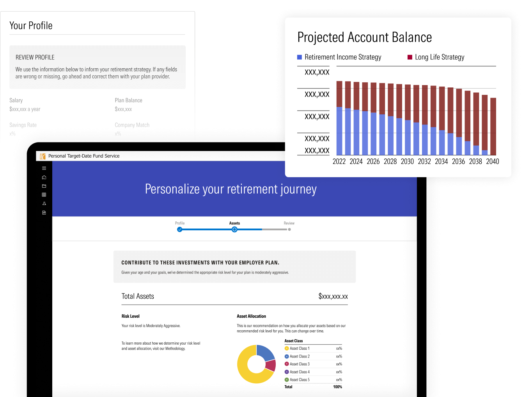Select the grid icon in sidebar
Image resolution: width=532 pixels, height=397 pixels.
tap(44, 195)
